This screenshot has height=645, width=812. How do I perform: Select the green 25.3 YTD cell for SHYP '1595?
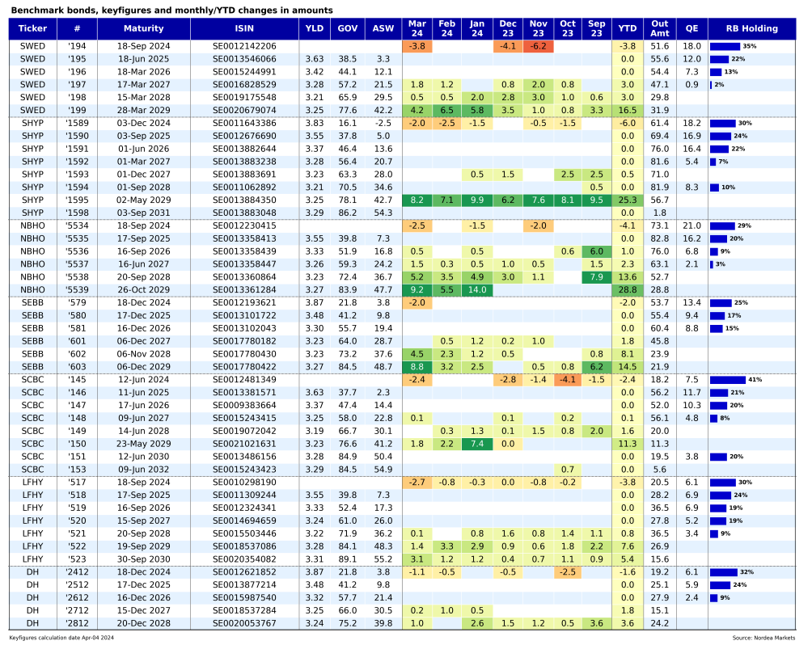(627, 200)
